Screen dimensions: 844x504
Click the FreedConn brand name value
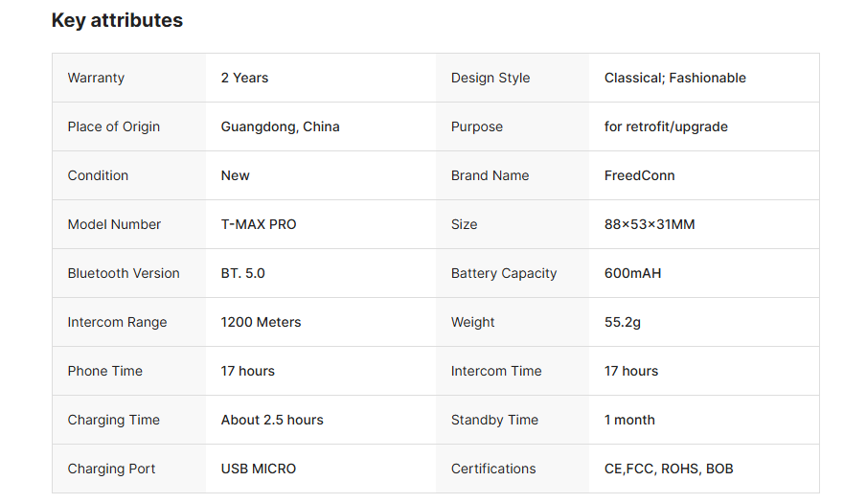pos(639,175)
